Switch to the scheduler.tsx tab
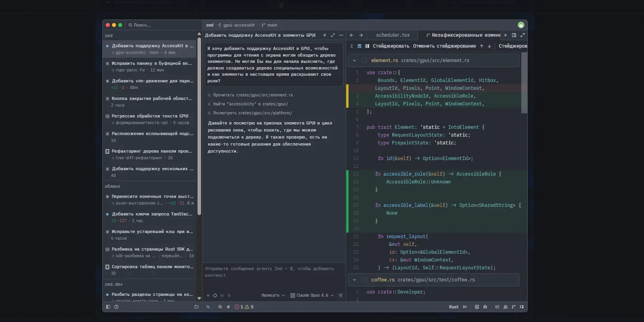 coord(393,35)
